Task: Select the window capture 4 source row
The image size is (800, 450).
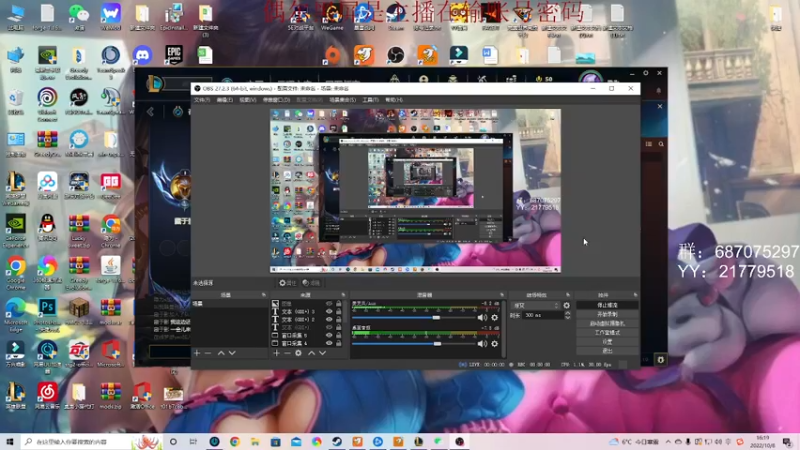Action: point(308,343)
